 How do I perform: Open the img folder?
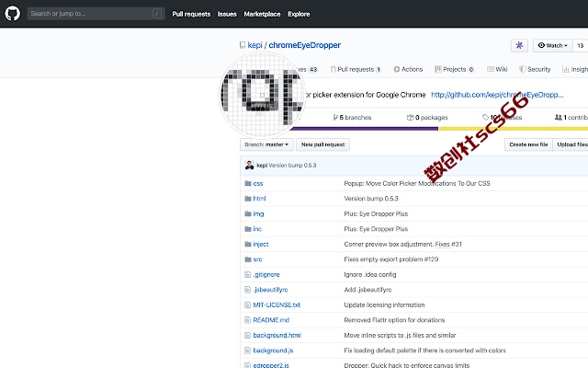click(x=258, y=213)
